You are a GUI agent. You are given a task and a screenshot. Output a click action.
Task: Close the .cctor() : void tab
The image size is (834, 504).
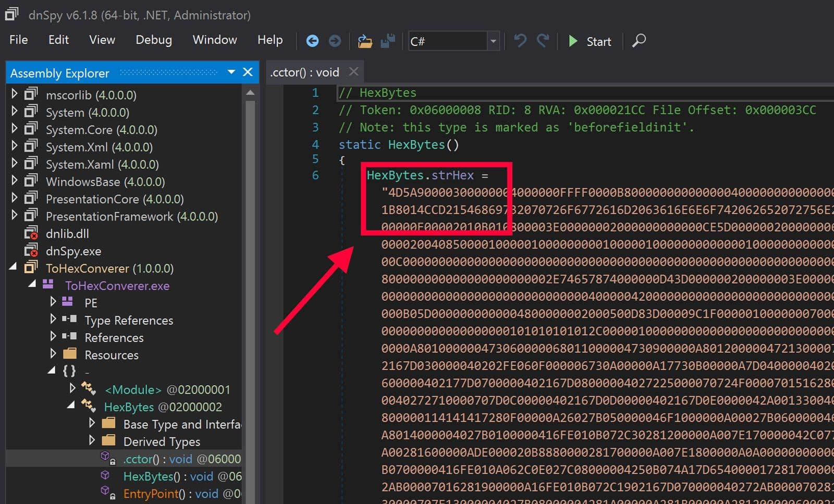tap(353, 71)
